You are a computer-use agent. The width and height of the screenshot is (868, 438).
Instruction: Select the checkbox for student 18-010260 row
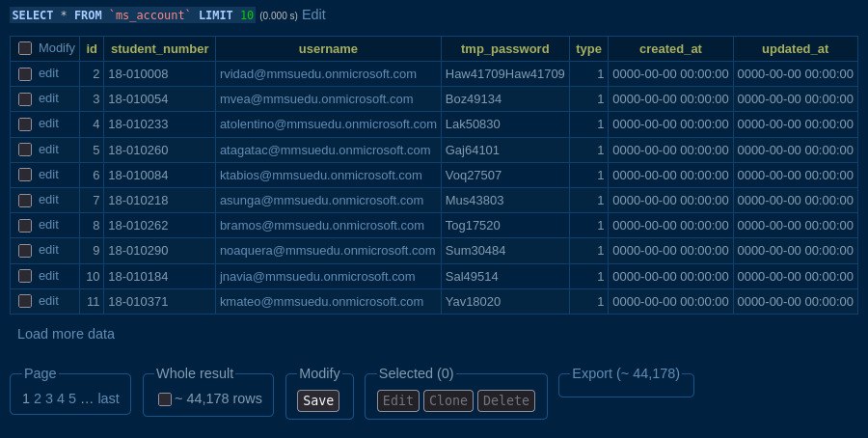click(x=25, y=150)
